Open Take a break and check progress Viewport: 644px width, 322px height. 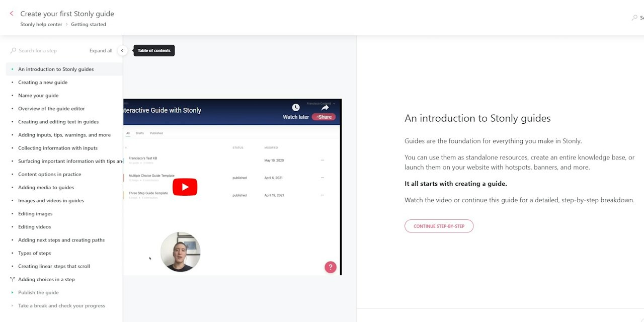(x=61, y=305)
